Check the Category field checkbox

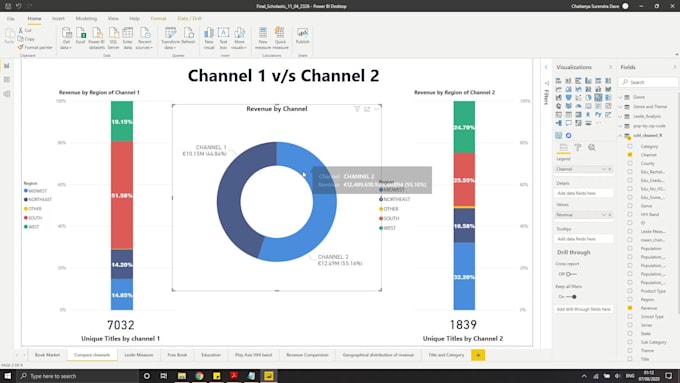630,146
